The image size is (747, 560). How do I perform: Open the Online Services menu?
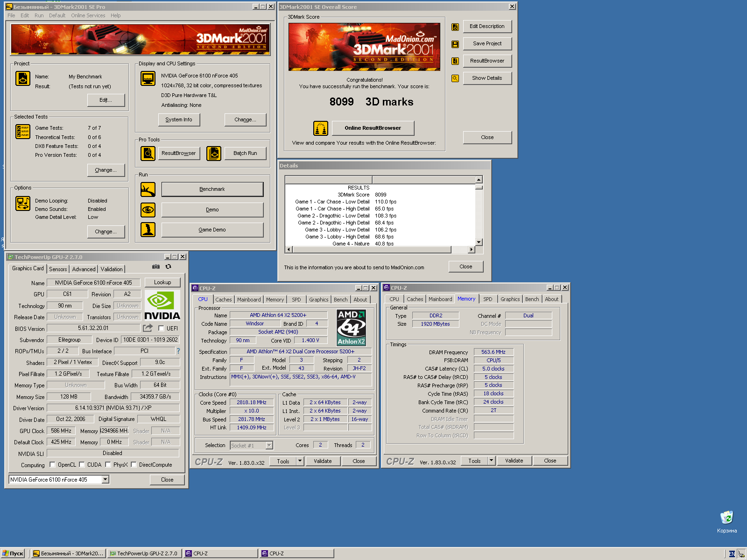pyautogui.click(x=88, y=15)
